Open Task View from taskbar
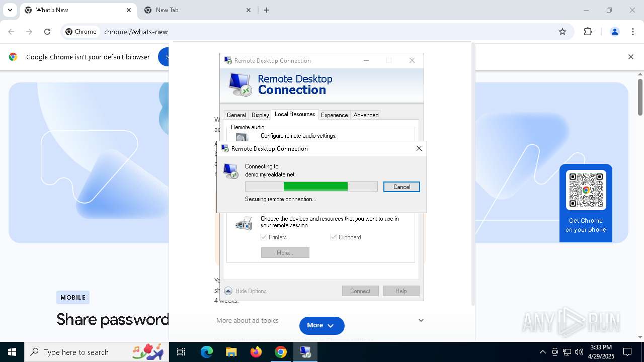The width and height of the screenshot is (644, 362). [181, 352]
